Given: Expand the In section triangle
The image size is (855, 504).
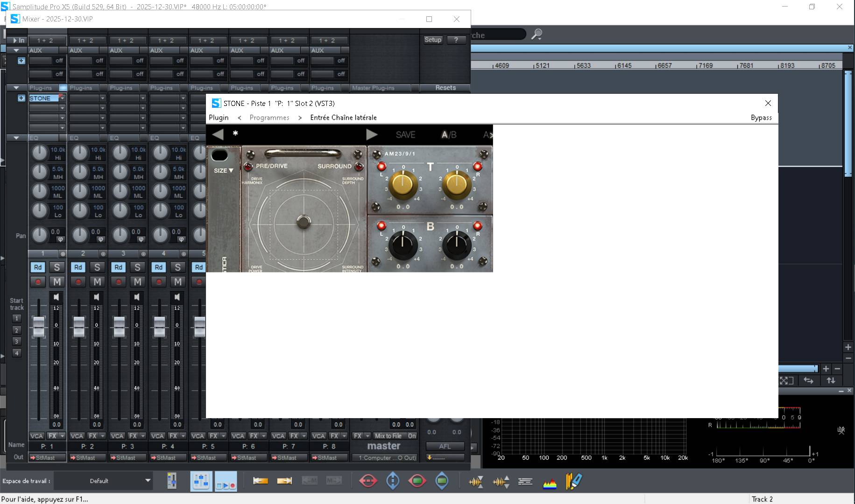Looking at the screenshot, I should 15,41.
